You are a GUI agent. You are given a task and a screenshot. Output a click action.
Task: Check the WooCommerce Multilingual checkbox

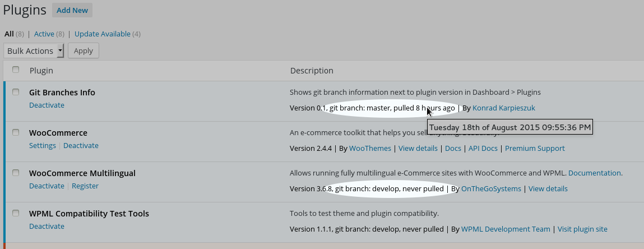tap(16, 173)
